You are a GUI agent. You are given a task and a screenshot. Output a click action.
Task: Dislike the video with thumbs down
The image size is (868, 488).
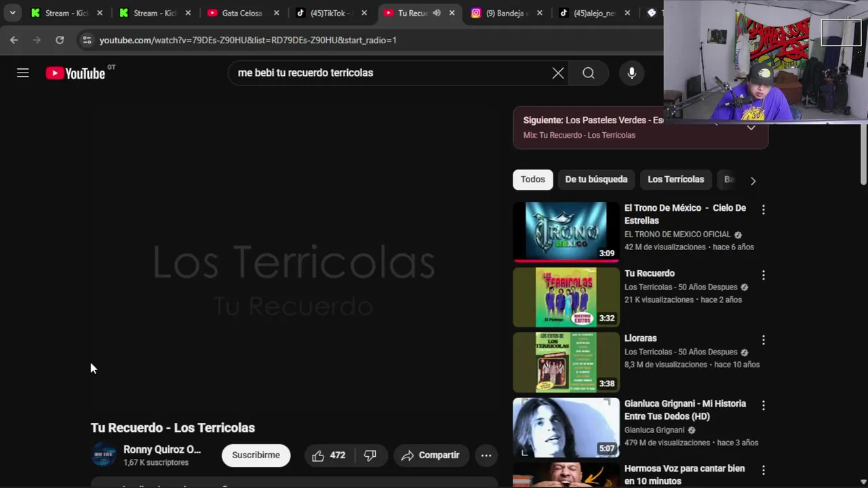click(370, 455)
